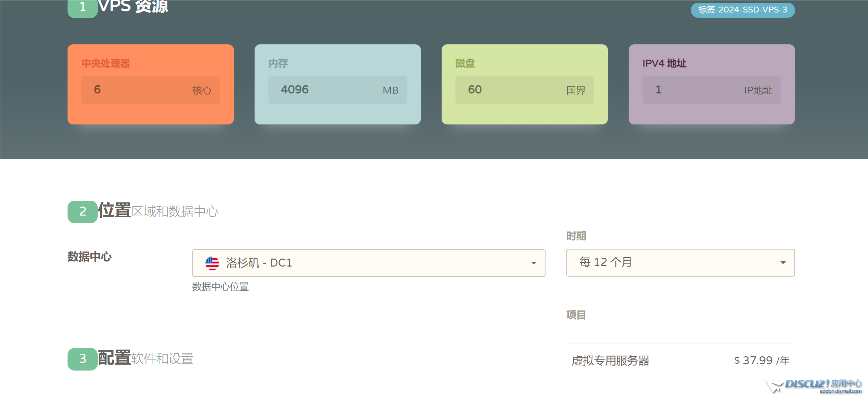Click the datacenter dropdown arrow
This screenshot has width=868, height=400.
[533, 263]
